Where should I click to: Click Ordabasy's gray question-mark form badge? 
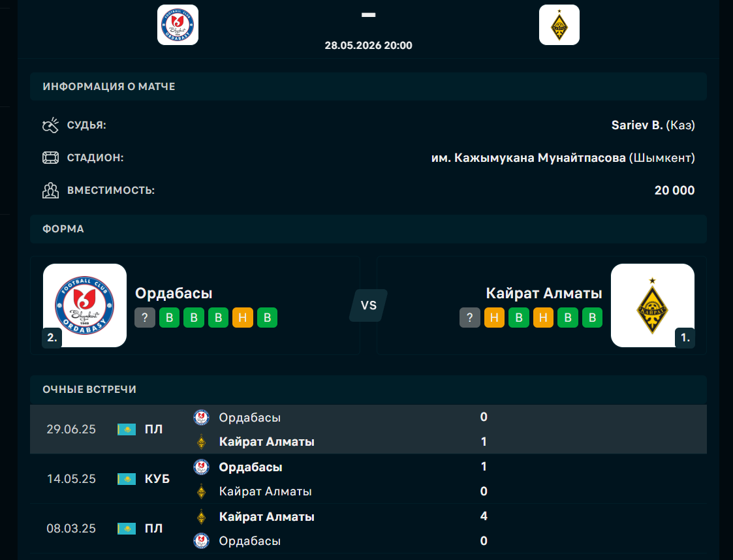(x=145, y=317)
